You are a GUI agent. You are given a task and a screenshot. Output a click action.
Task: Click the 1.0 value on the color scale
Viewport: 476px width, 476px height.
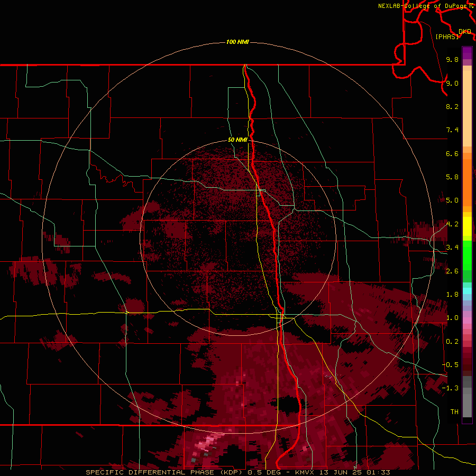click(452, 318)
